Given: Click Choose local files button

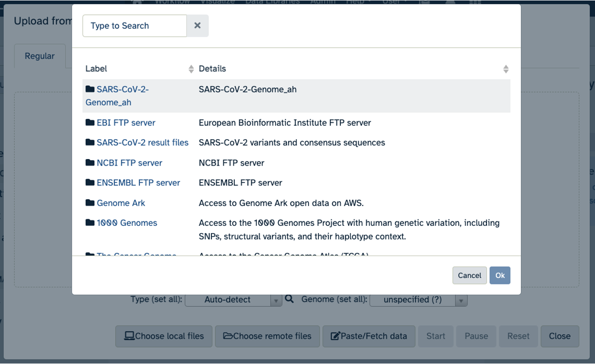Looking at the screenshot, I should (164, 336).
